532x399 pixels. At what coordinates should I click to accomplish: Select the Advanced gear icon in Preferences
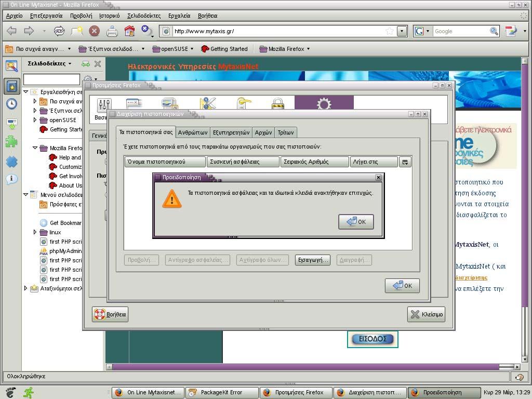324,103
